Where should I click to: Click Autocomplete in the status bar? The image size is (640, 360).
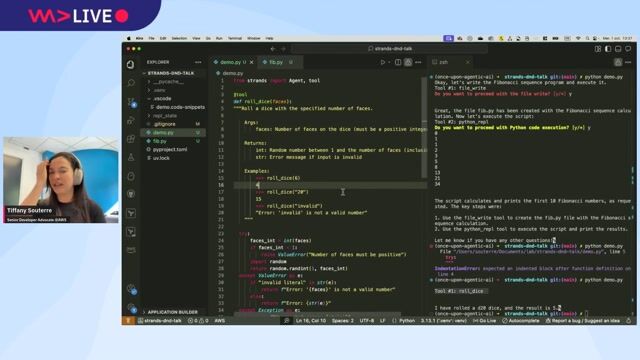520,321
